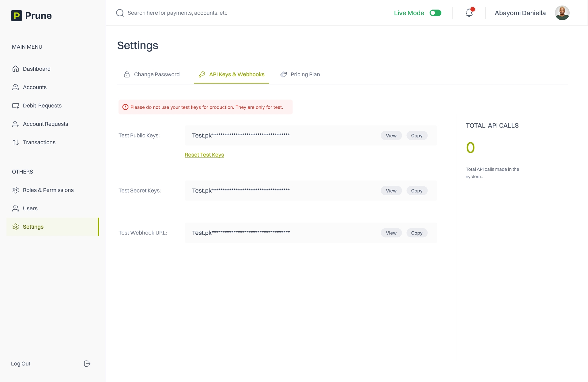Open the Pricing Plan tab

tap(300, 74)
